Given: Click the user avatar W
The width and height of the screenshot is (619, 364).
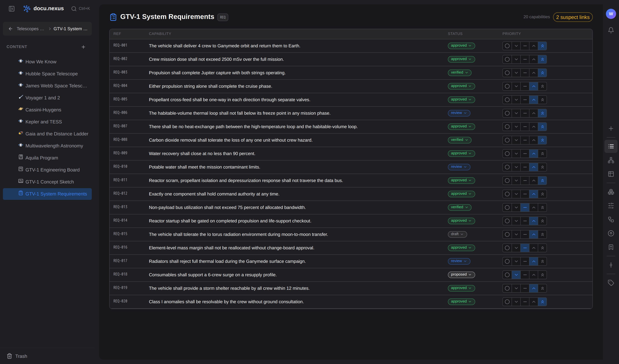Looking at the screenshot, I should [x=611, y=14].
